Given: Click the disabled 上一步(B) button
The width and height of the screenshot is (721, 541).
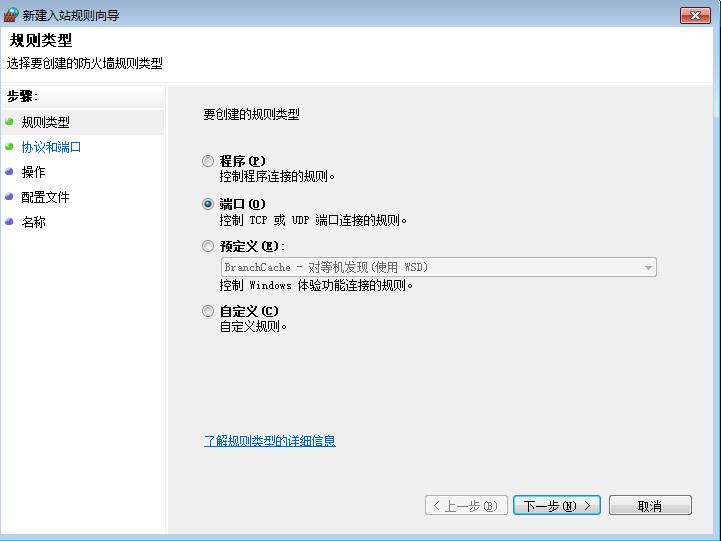Looking at the screenshot, I should pos(466,505).
